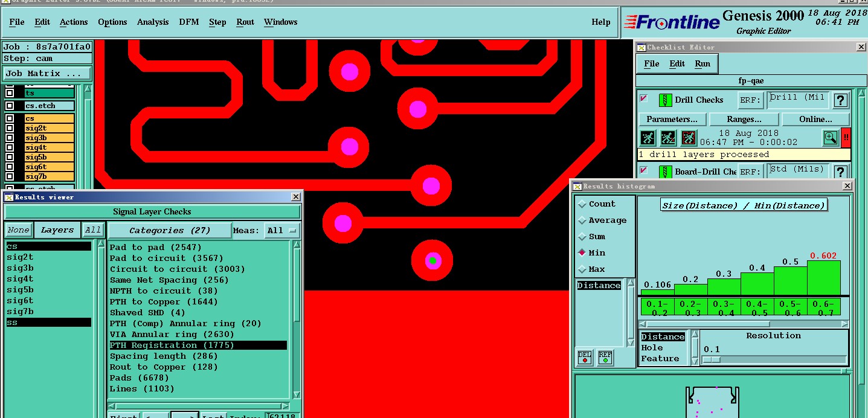This screenshot has height=418, width=868.
Task: Open the Edit menu in main menubar
Action: click(42, 22)
